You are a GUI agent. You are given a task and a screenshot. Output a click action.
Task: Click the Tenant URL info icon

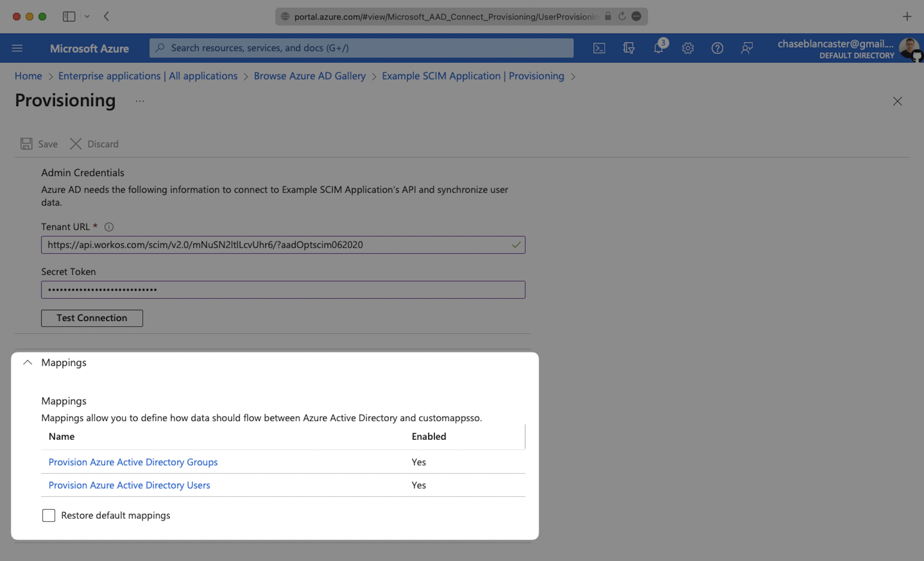coord(109,227)
